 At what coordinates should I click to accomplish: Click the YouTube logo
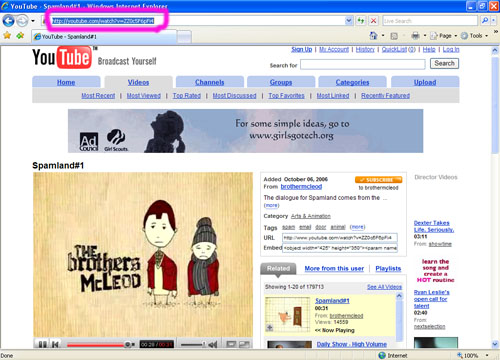click(x=62, y=57)
